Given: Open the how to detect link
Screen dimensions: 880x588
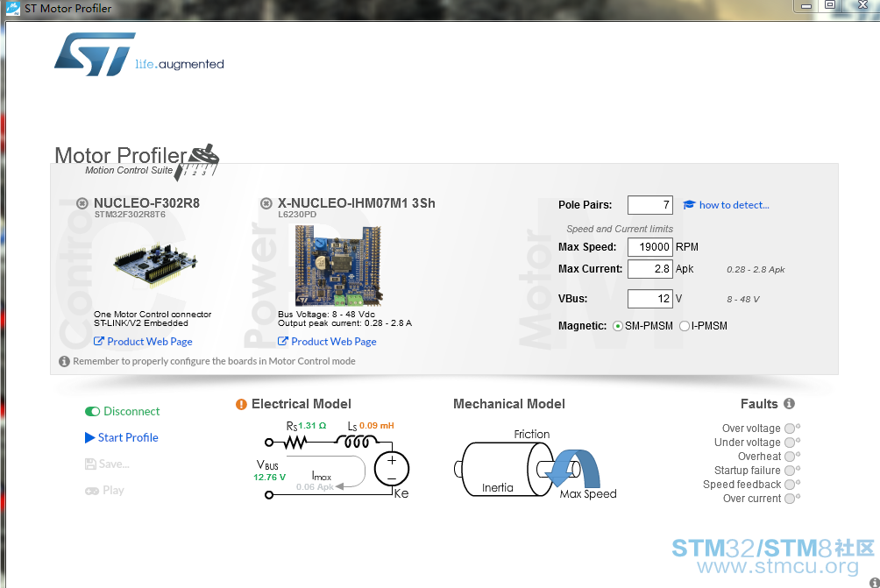Looking at the screenshot, I should 735,205.
